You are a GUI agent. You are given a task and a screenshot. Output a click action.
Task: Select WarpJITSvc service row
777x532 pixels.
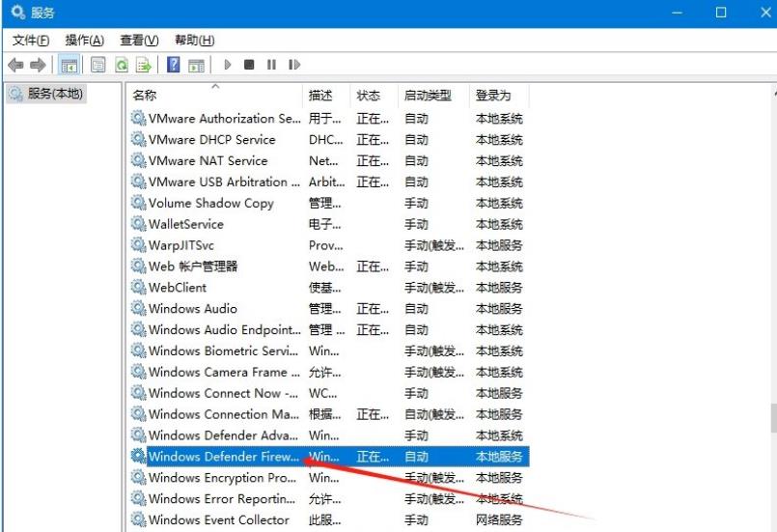[x=329, y=245]
